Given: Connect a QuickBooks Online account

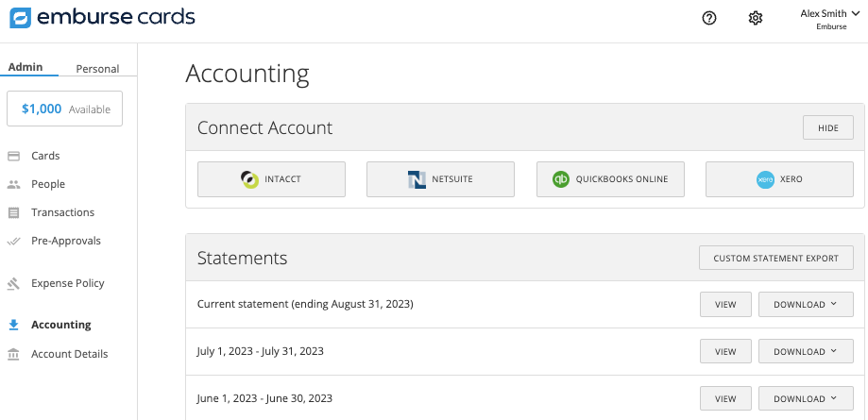Looking at the screenshot, I should pyautogui.click(x=610, y=179).
